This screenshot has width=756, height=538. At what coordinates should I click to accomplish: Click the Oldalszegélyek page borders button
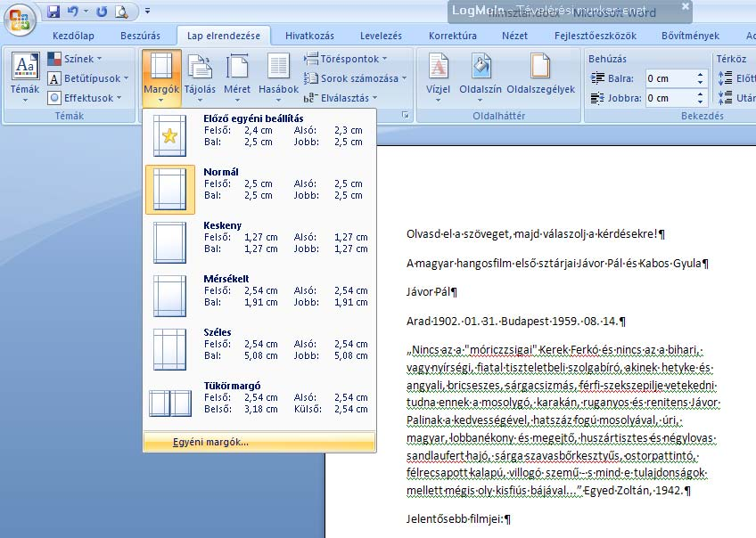(540, 75)
